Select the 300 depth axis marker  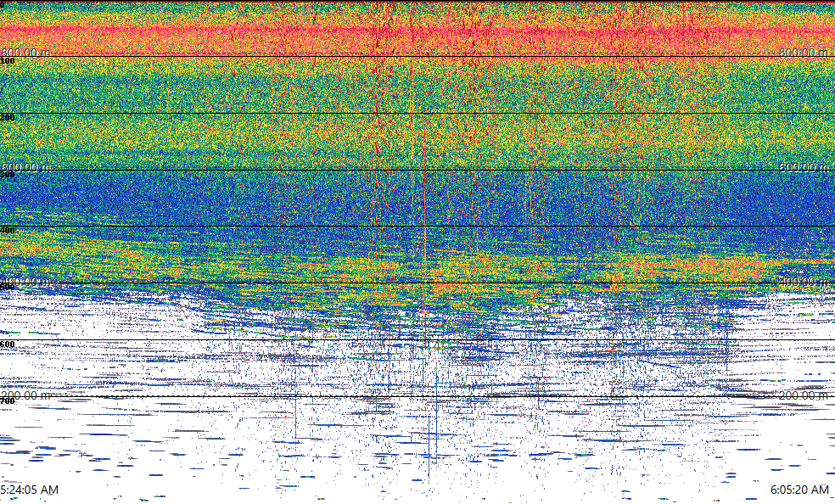[8, 175]
